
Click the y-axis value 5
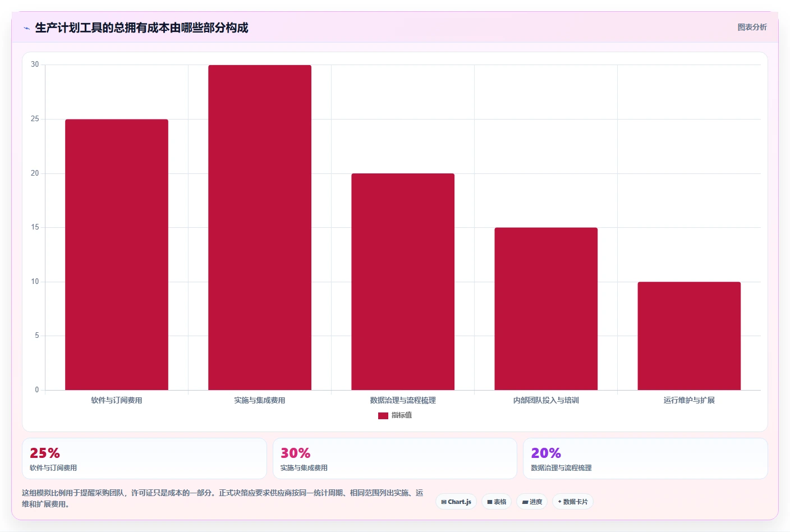tap(37, 336)
